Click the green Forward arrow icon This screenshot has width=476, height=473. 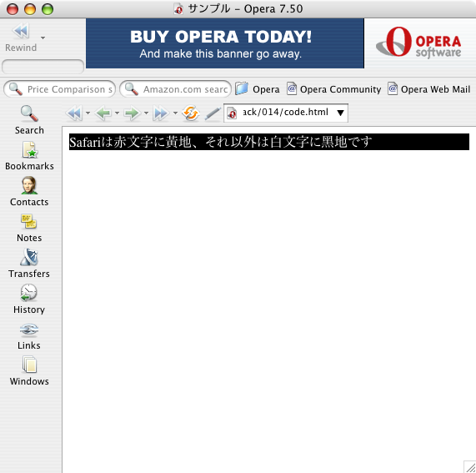[x=132, y=113]
